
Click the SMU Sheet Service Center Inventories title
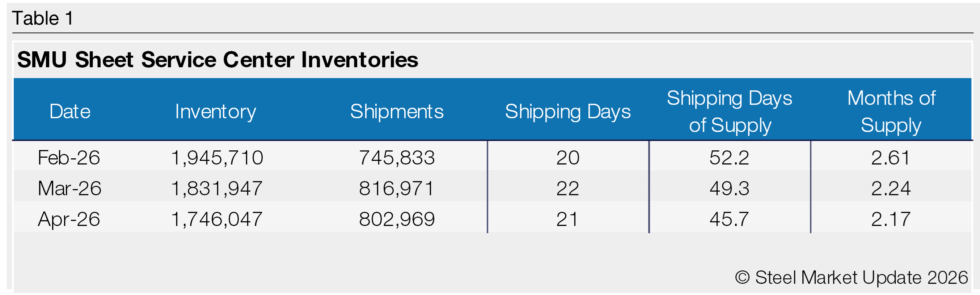(217, 60)
